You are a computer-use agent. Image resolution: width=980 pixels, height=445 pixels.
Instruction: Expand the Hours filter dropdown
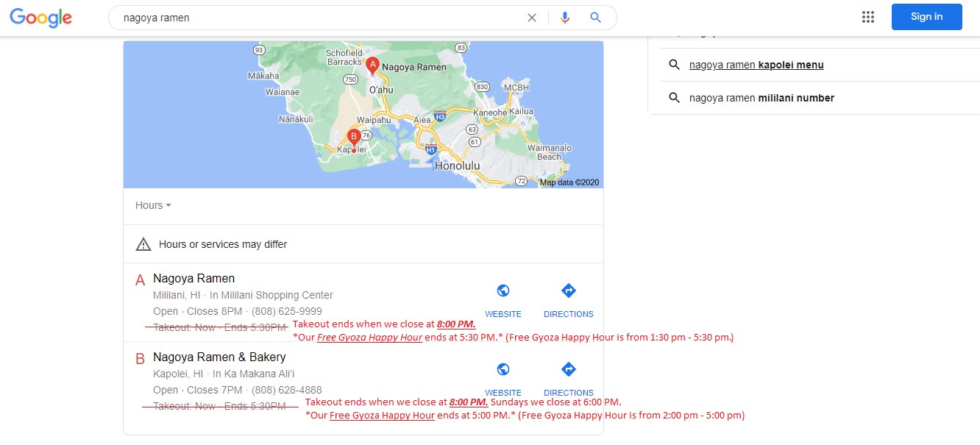(153, 205)
